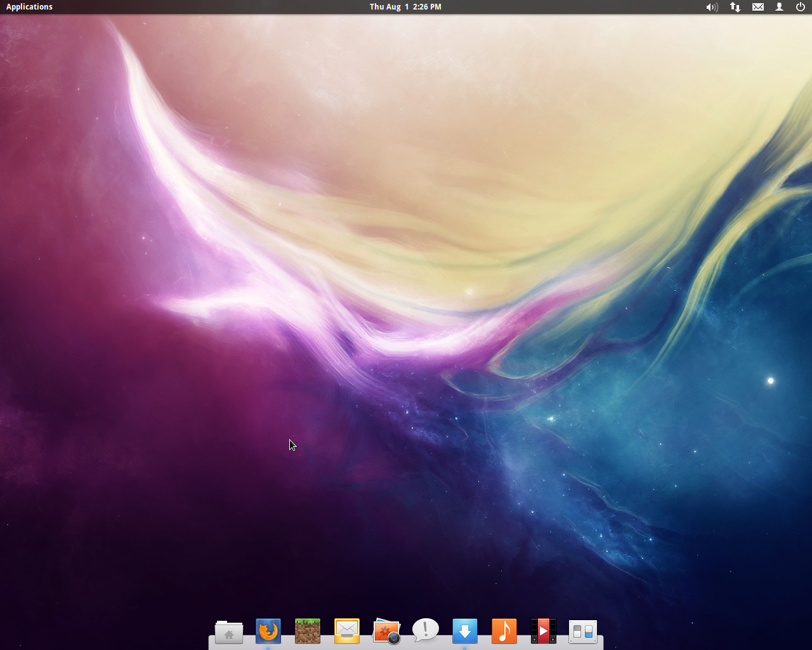Open the blue download arrow app
Screen dimensions: 812x650
pos(465,631)
